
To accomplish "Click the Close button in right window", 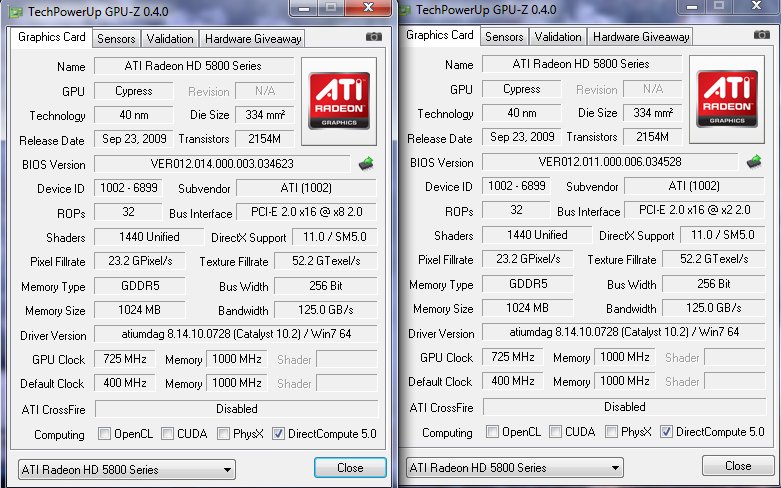I will [738, 466].
